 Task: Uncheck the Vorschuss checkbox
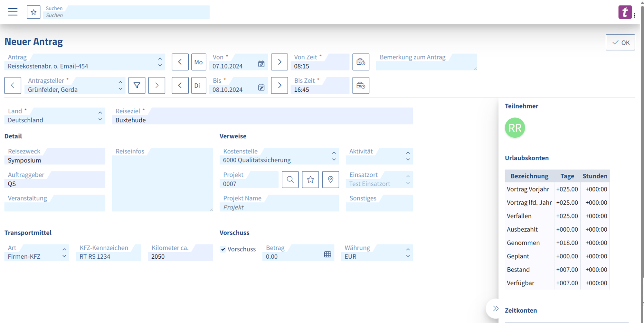pos(223,249)
